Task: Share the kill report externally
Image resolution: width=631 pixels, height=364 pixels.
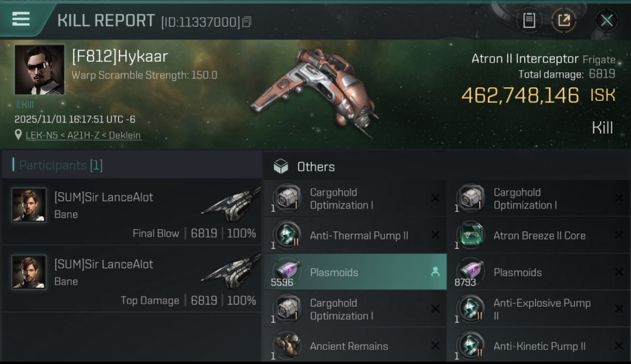Action: tap(564, 20)
